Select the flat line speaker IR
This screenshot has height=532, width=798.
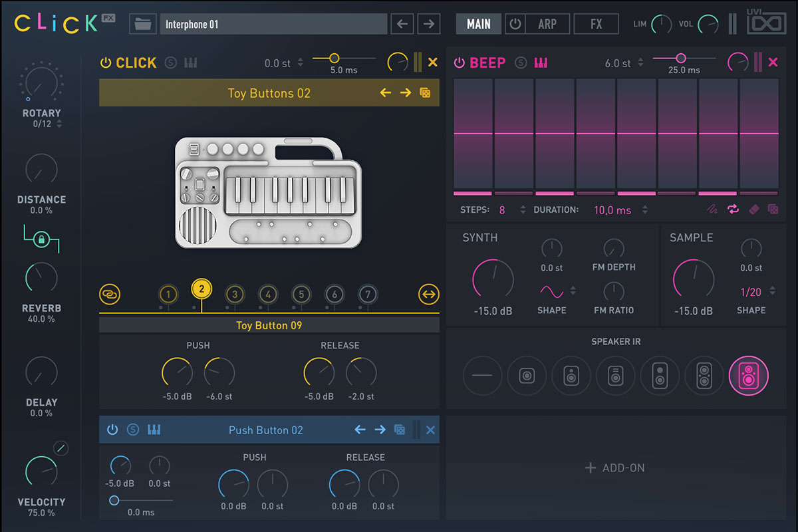coord(482,376)
